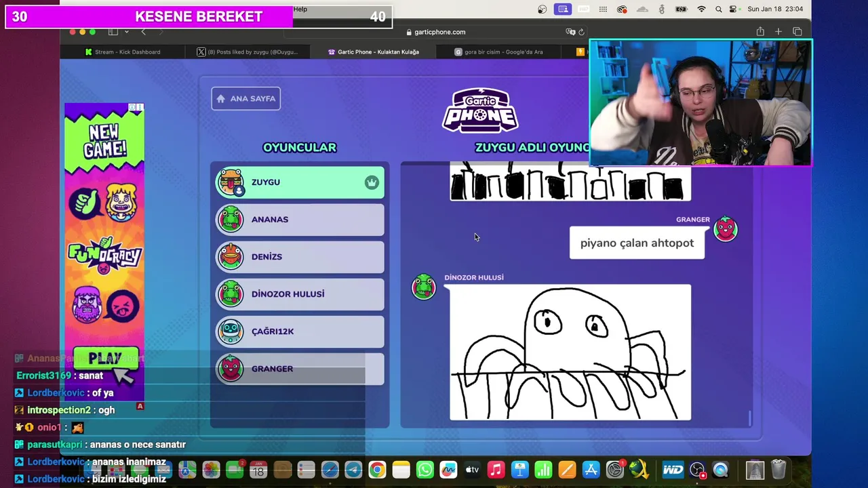Show Safari tab overview icon
The image size is (868, 488).
pyautogui.click(x=797, y=32)
